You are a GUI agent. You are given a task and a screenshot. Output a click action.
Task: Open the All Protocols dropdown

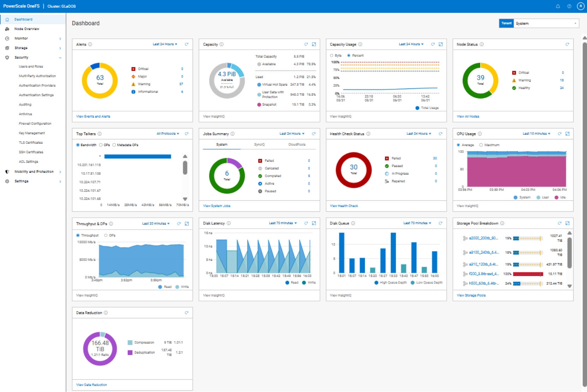168,134
